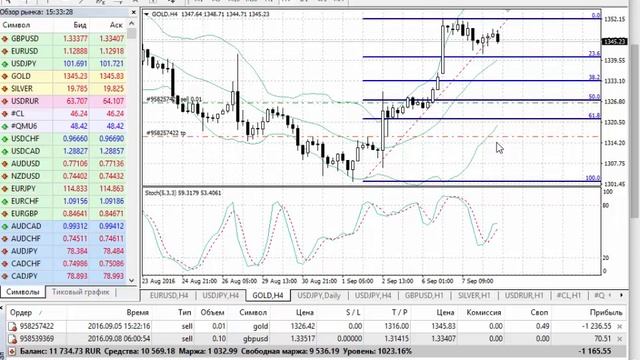640x360 pixels.
Task: Click the Аск column header
Action: [x=116, y=25]
